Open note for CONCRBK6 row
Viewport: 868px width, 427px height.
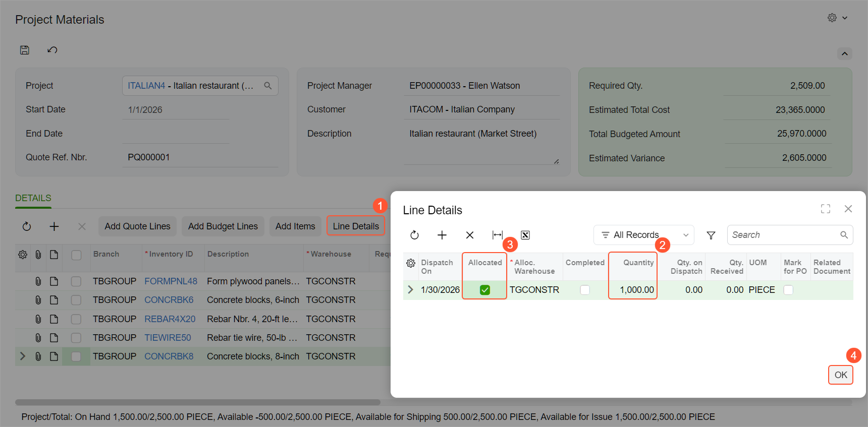tap(54, 300)
